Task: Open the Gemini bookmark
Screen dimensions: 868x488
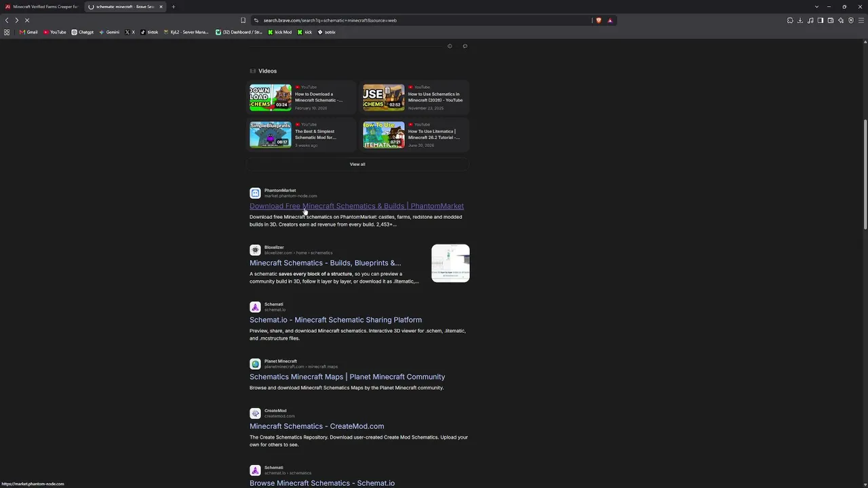Action: (x=109, y=32)
